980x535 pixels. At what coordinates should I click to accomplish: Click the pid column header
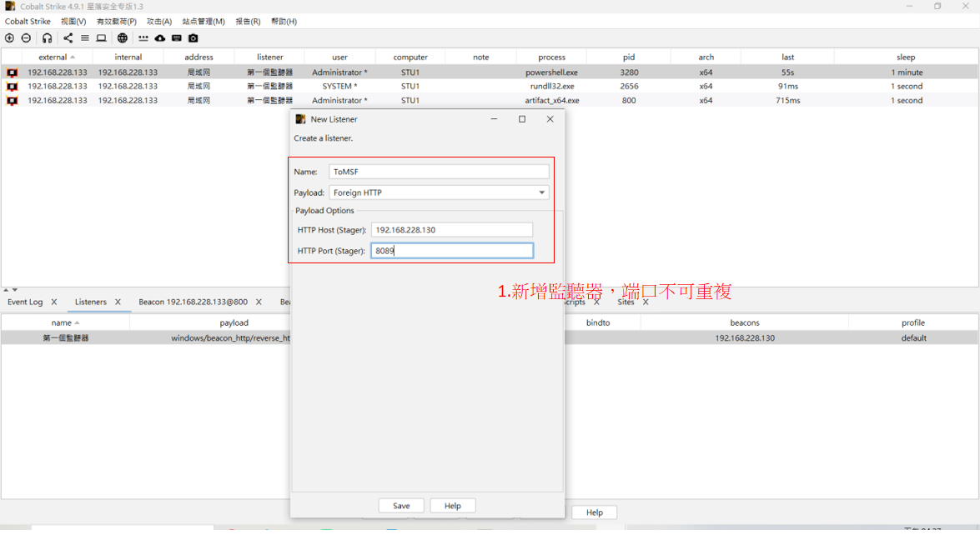[629, 57]
